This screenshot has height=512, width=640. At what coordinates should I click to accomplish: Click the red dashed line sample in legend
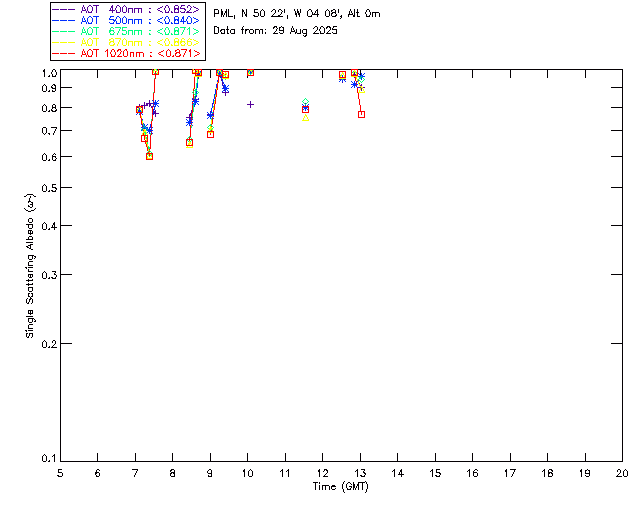[64, 53]
